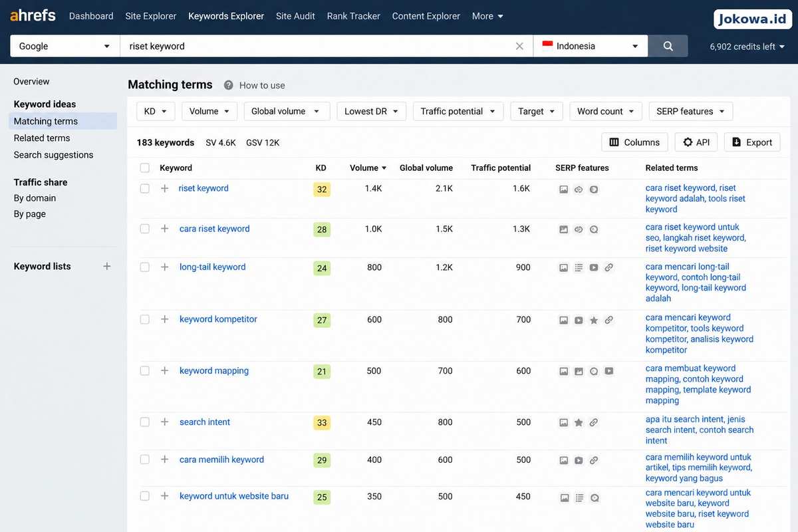Add 'cara memilih keyword' using its plus icon

tap(164, 460)
